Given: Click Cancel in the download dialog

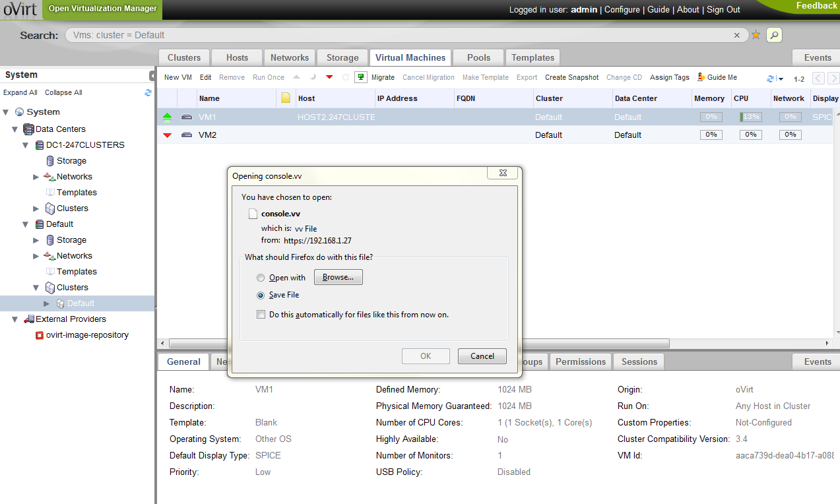Looking at the screenshot, I should point(482,356).
